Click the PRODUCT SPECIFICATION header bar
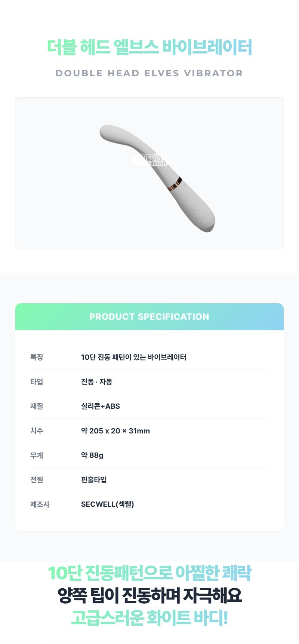The width and height of the screenshot is (299, 644). (149, 317)
